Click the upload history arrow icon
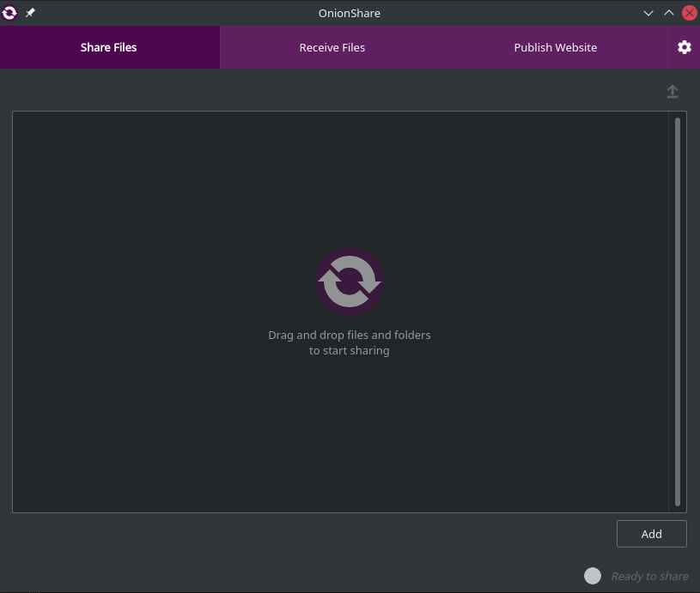Viewport: 700px width, 593px height. [x=673, y=92]
